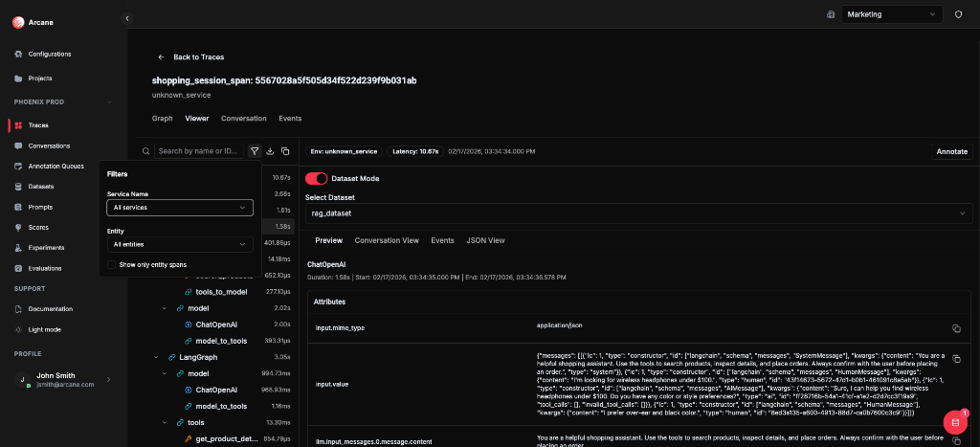980x447 pixels.
Task: Open the span filter funnel icon
Action: [x=255, y=151]
